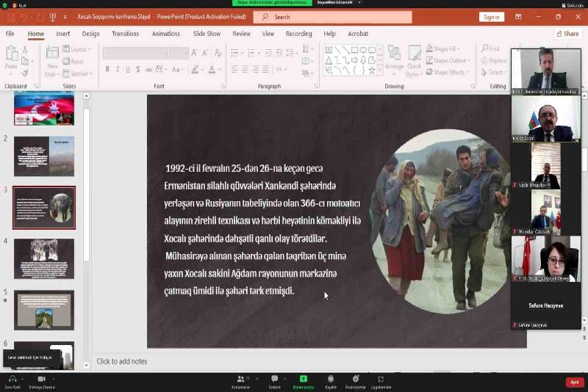Start recording with the Kaydet icon

[331, 380]
